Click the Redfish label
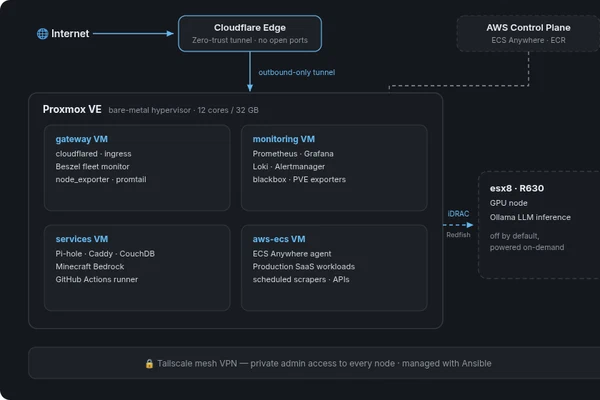 pos(458,235)
